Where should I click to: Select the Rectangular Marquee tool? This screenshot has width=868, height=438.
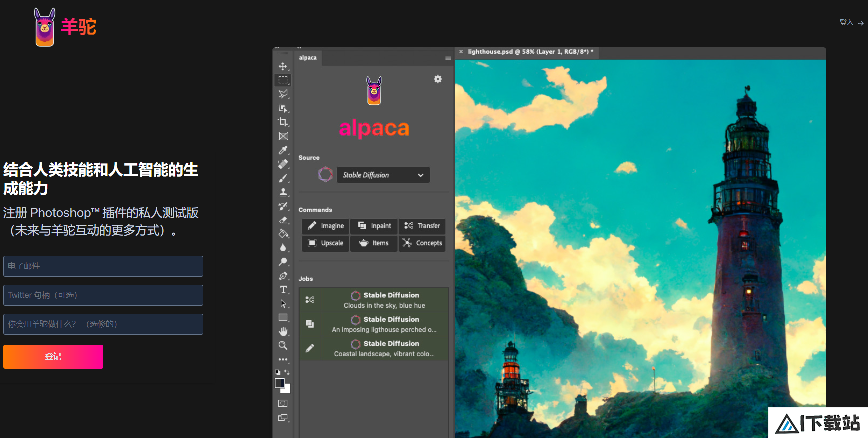point(283,80)
